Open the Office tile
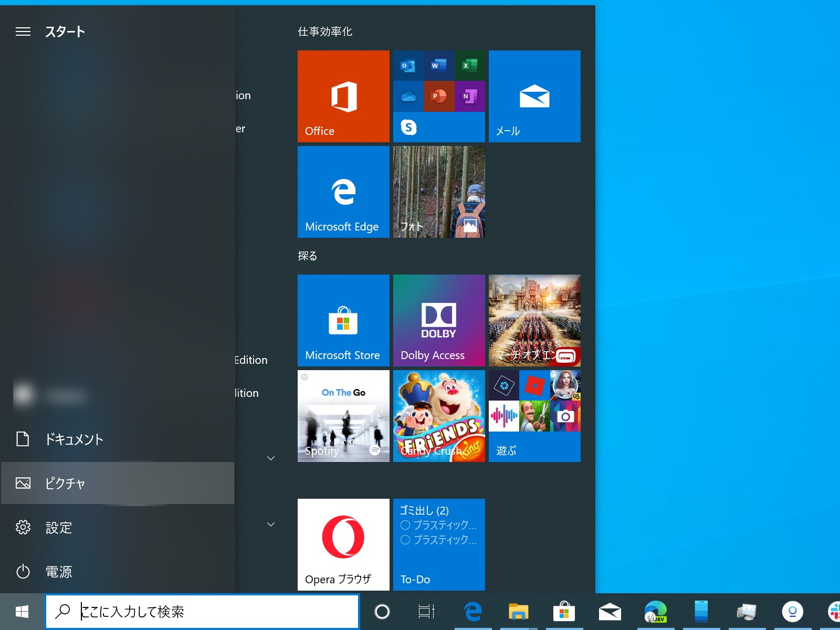Viewport: 840px width, 630px height. [x=343, y=96]
